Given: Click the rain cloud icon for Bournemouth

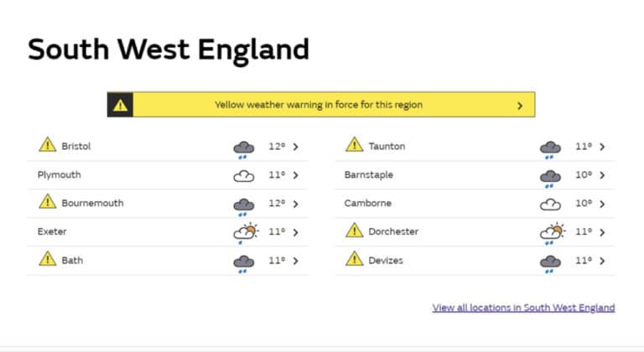Looking at the screenshot, I should (243, 204).
